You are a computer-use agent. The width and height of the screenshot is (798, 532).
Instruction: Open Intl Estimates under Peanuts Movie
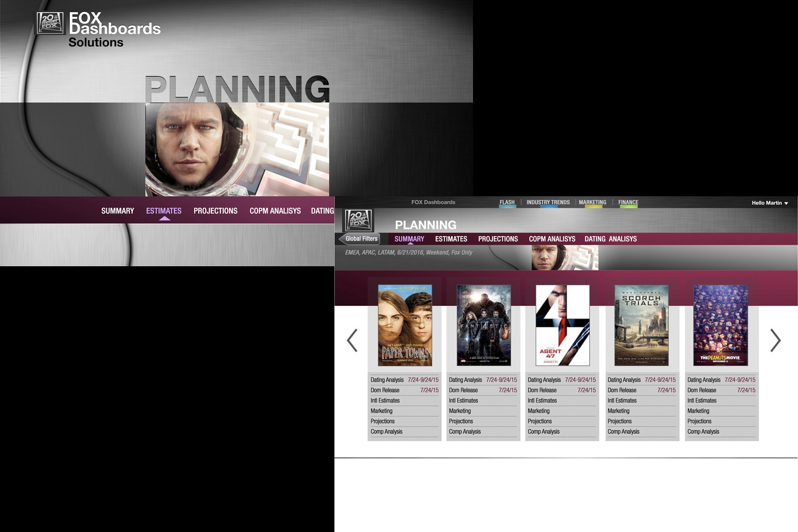722,401
